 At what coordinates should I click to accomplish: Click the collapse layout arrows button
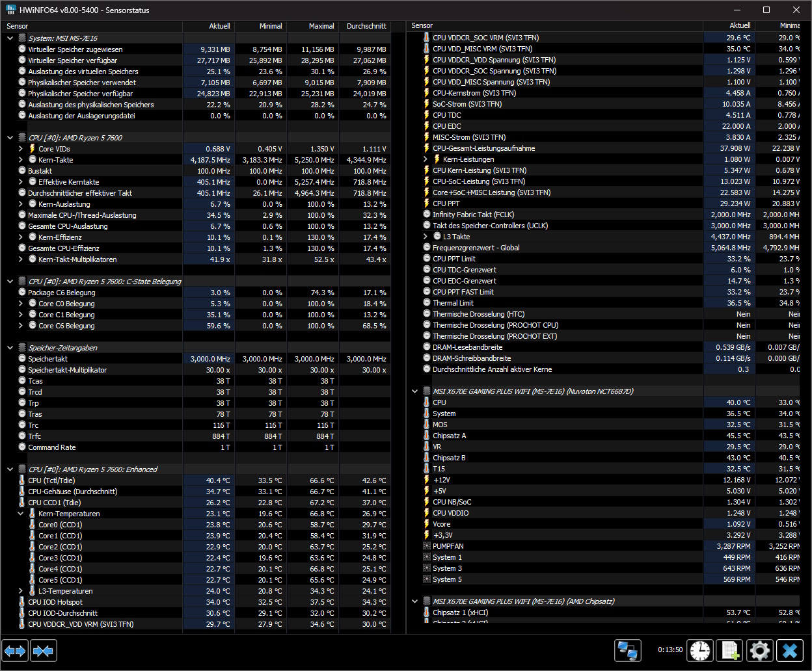[x=44, y=650]
